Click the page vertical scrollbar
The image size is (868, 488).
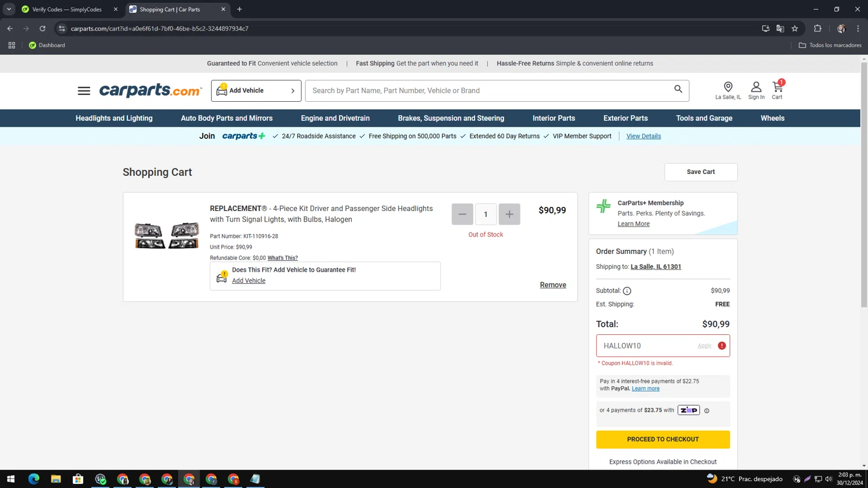click(864, 185)
